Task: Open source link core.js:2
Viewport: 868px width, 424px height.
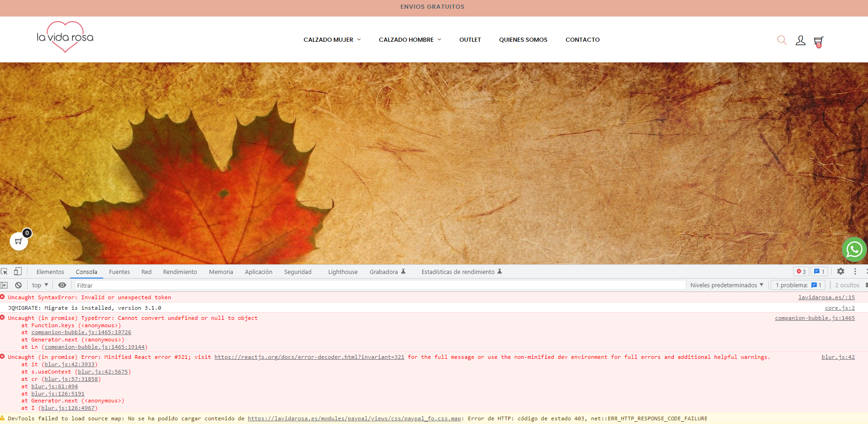Action: click(x=840, y=308)
